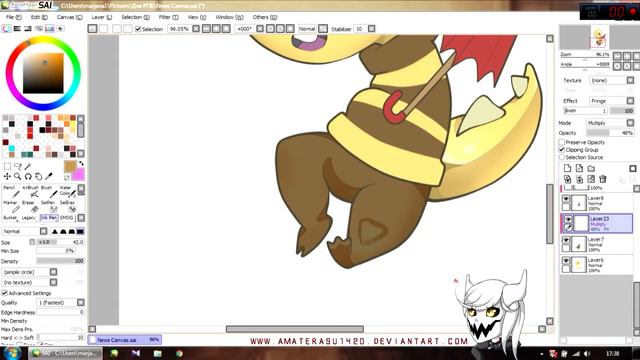Image resolution: width=640 pixels, height=360 pixels.
Task: Select the Hand pan tool
Action: pyautogui.click(x=38, y=176)
